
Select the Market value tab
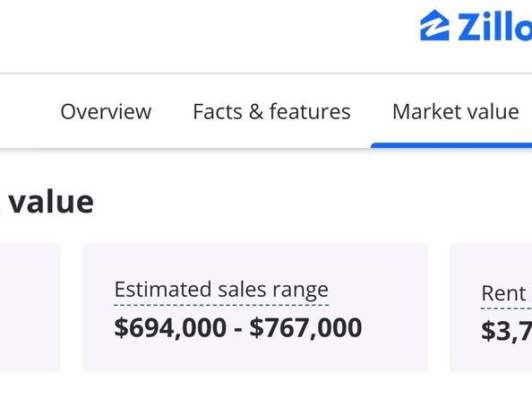click(456, 111)
